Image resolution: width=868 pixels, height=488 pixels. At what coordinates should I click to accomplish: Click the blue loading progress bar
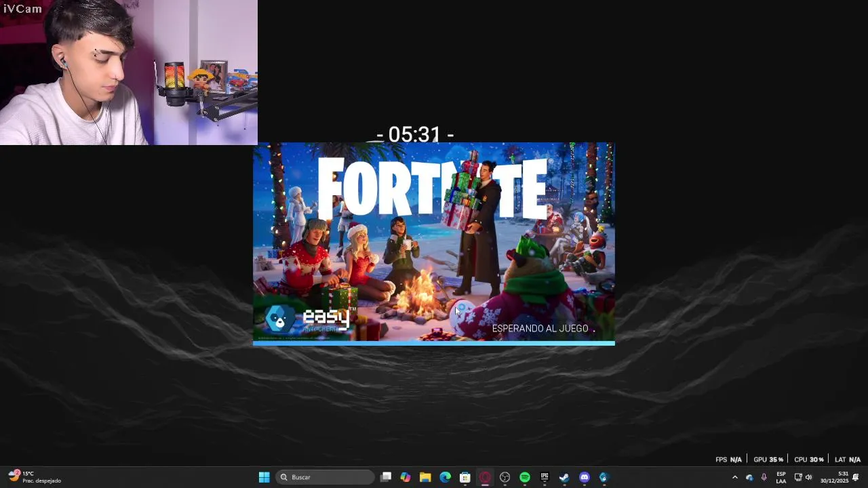point(434,343)
